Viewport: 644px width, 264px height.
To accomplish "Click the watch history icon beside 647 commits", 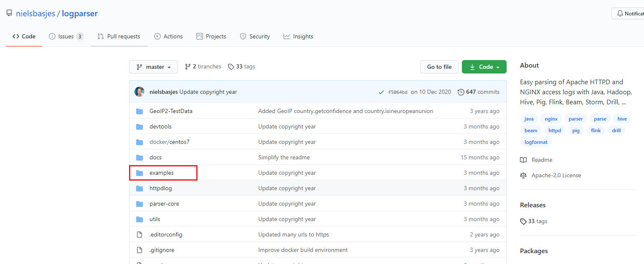I will click(x=461, y=92).
